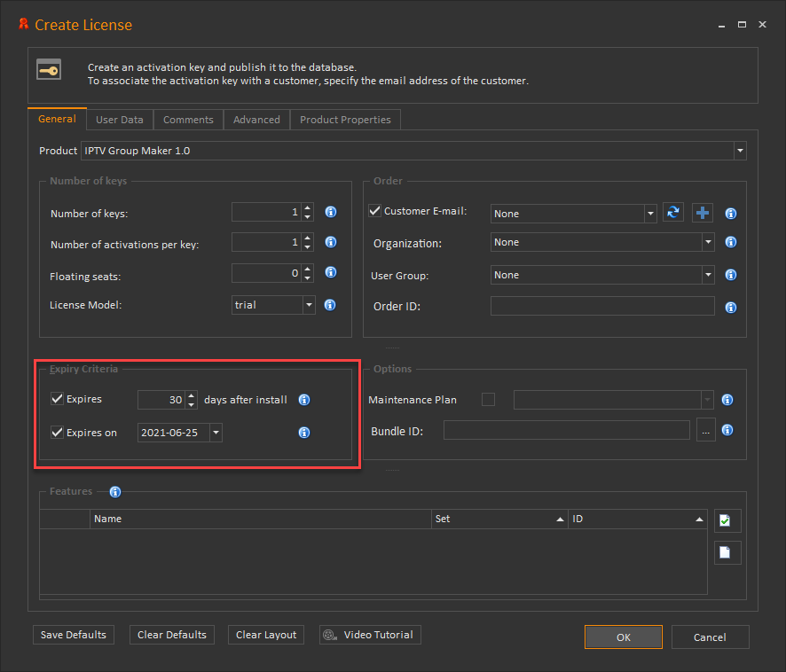Click info icon beside Bundle ID
The width and height of the screenshot is (786, 672).
(727, 430)
